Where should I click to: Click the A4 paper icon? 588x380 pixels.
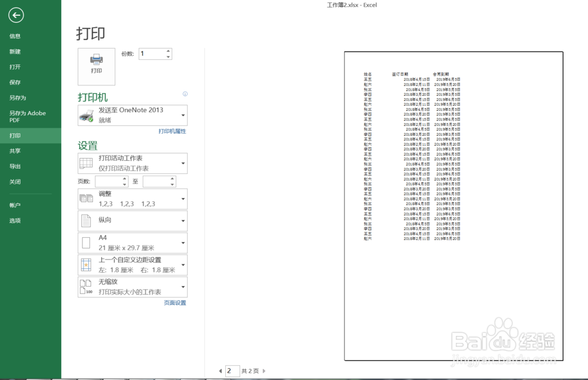[x=86, y=243]
